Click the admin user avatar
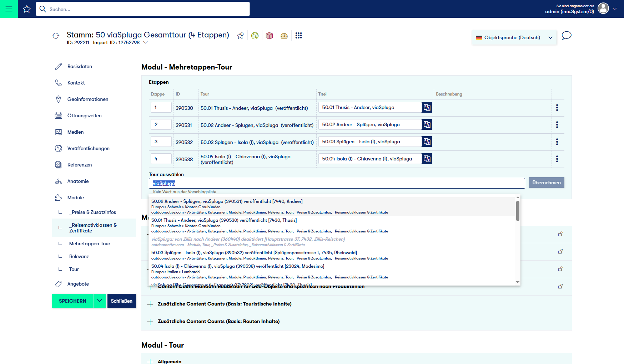This screenshot has height=364, width=624. [x=603, y=8]
